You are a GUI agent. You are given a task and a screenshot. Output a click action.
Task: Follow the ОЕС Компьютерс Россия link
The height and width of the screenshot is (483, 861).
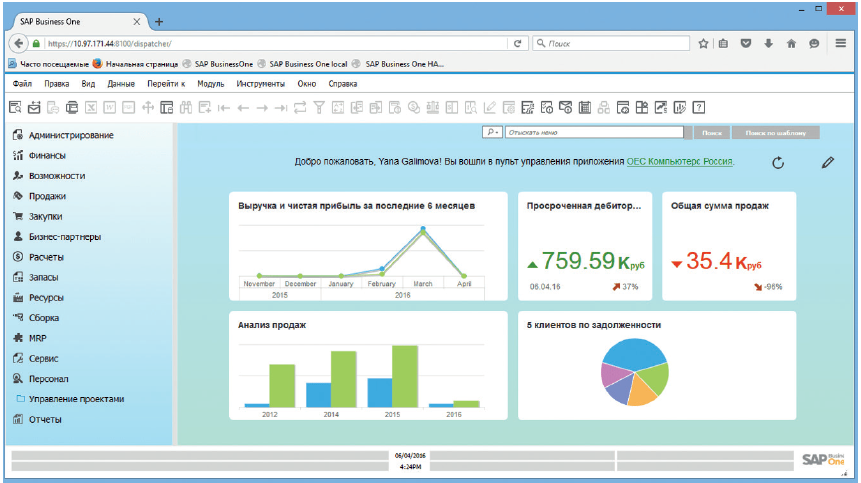click(x=680, y=161)
